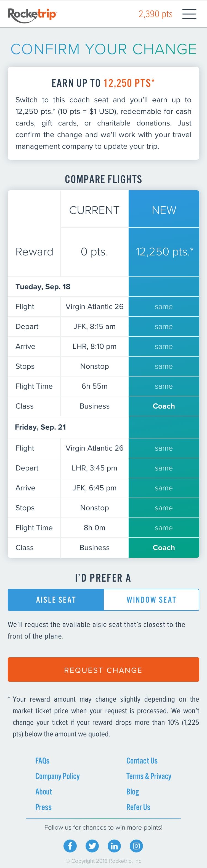View the 2,390 pts balance
This screenshot has width=207, height=868.
point(155,14)
